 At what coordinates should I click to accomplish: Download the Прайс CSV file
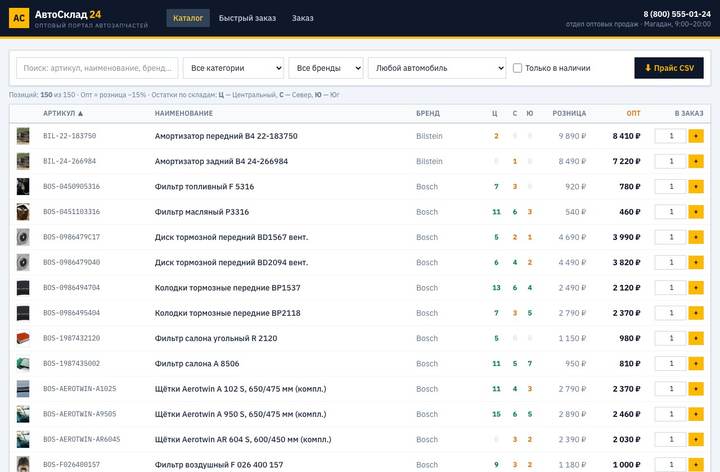pos(669,68)
